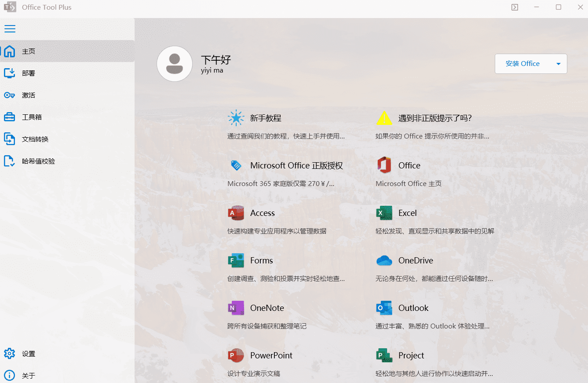Click the toolbox briefcase icon

10,117
